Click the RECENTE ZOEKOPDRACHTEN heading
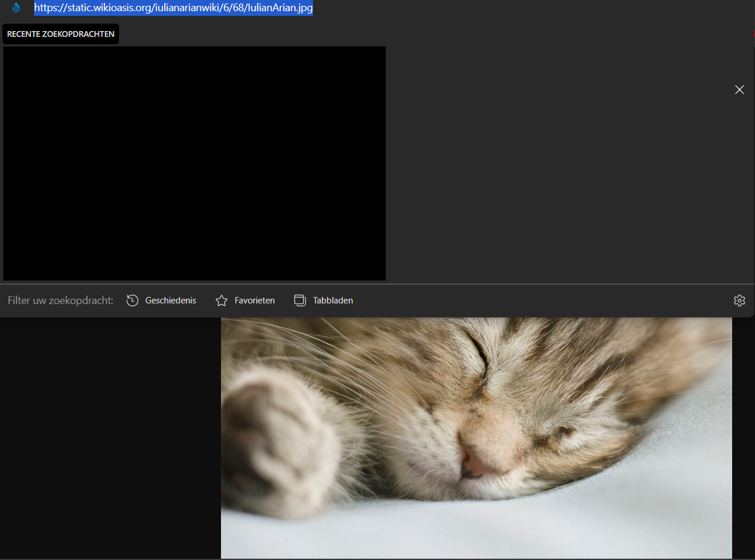The image size is (755, 560). 61,34
